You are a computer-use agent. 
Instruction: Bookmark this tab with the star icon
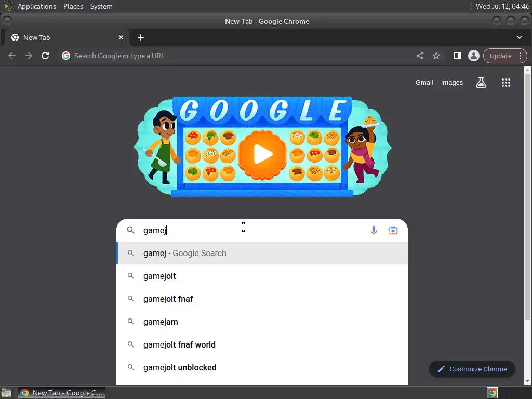436,56
